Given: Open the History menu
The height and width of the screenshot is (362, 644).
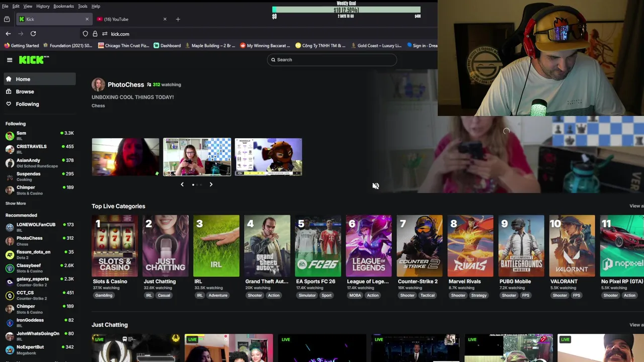Looking at the screenshot, I should coord(43,6).
